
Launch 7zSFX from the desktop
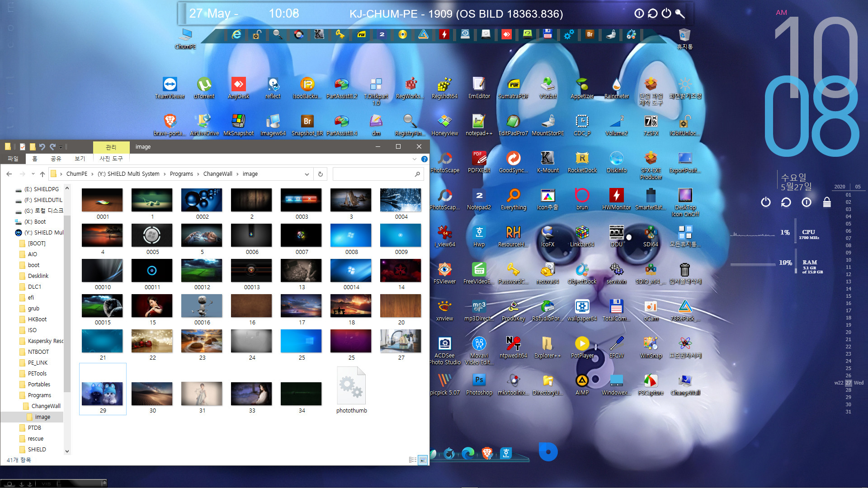click(651, 125)
